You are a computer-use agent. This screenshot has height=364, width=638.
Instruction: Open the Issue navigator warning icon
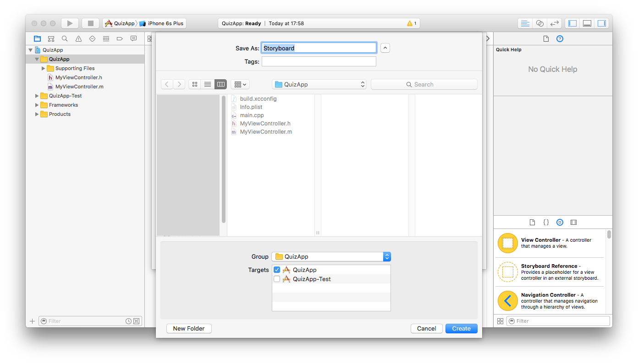[78, 39]
